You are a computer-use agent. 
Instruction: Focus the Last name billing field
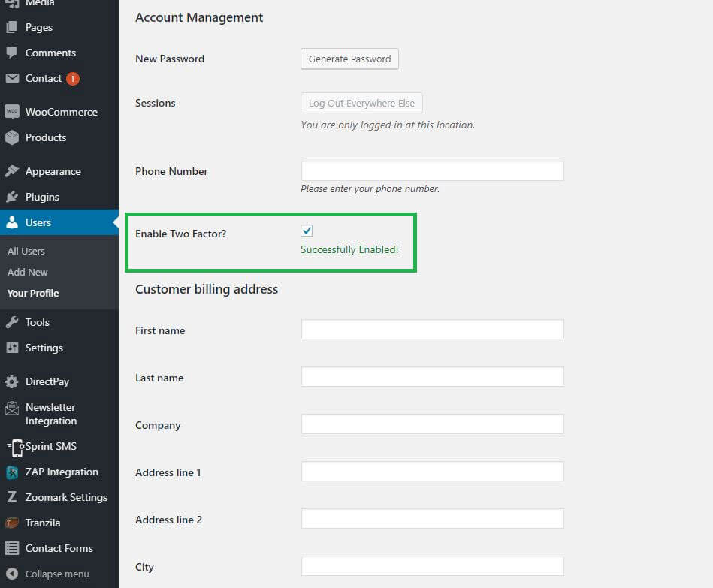(x=433, y=377)
